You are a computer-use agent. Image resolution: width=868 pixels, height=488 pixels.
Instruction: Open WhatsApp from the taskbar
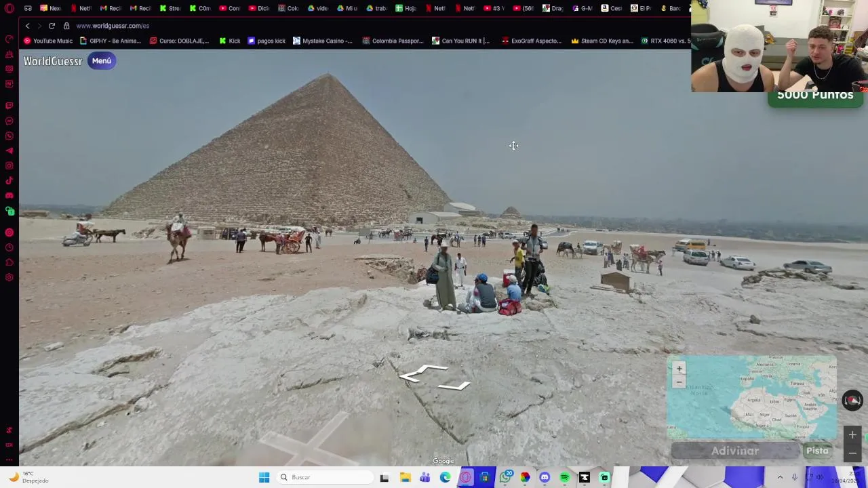[x=505, y=477]
